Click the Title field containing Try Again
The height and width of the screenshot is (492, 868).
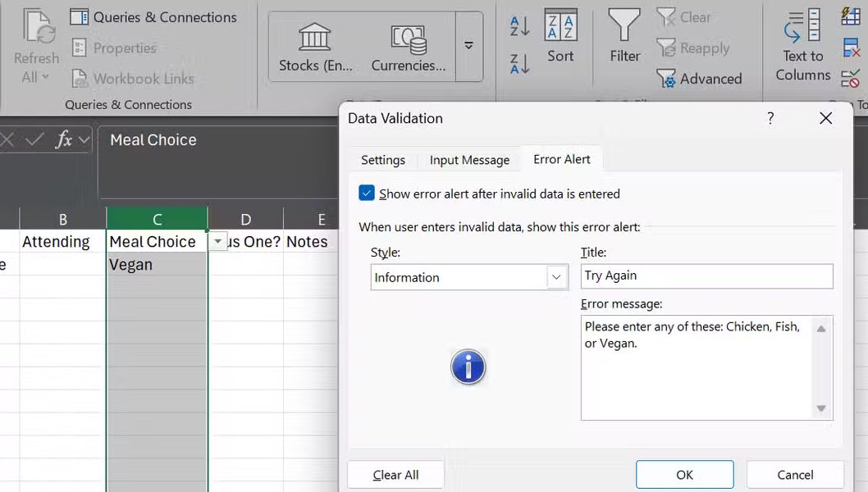[706, 276]
